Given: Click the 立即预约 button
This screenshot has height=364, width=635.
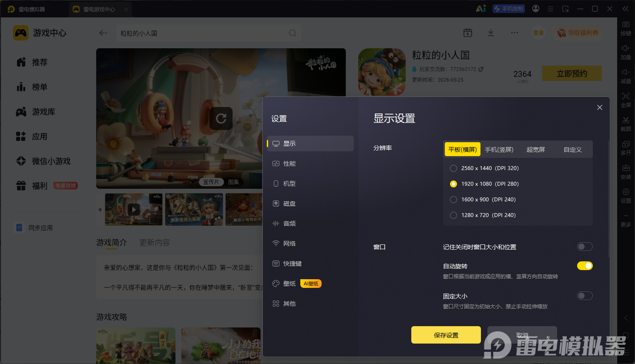Looking at the screenshot, I should point(572,73).
